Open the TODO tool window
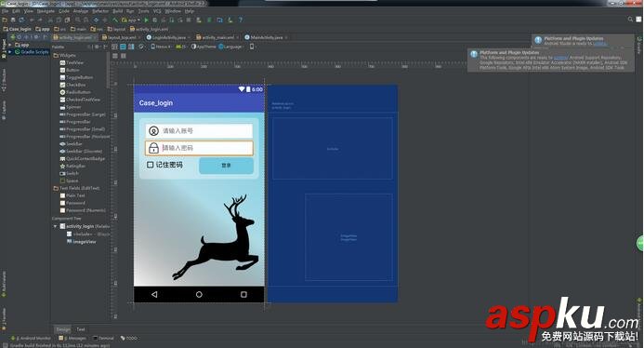Screen dimensions: 644x348 pos(129,339)
